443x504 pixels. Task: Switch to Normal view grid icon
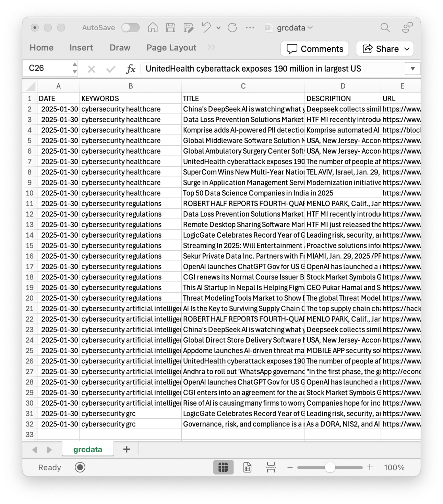coord(223,467)
